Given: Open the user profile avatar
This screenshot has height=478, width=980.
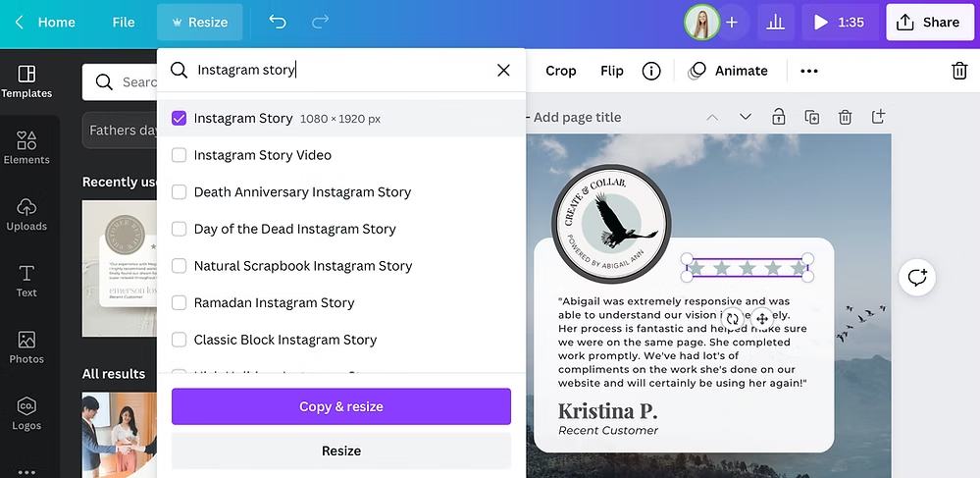Looking at the screenshot, I should [x=701, y=23].
